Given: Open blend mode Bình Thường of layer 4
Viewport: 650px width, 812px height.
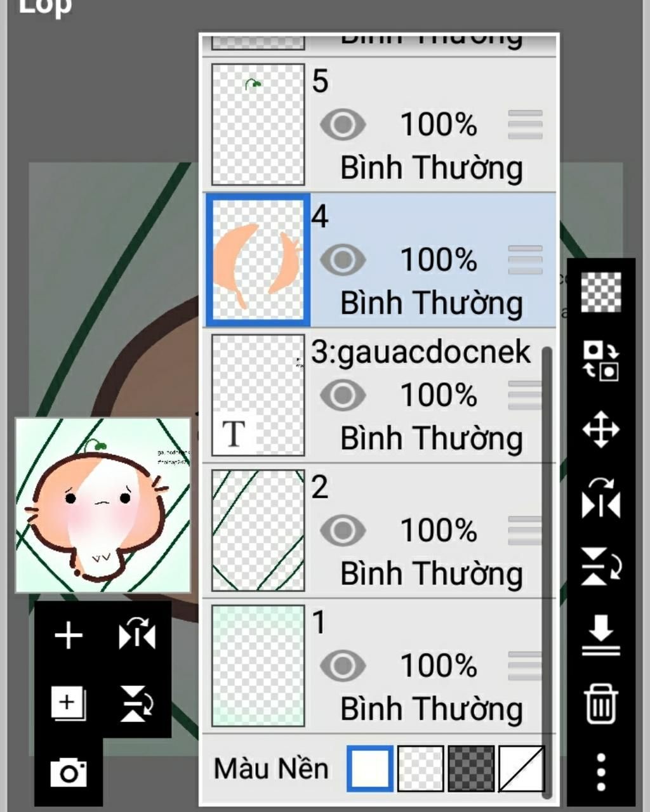Looking at the screenshot, I should 432,303.
